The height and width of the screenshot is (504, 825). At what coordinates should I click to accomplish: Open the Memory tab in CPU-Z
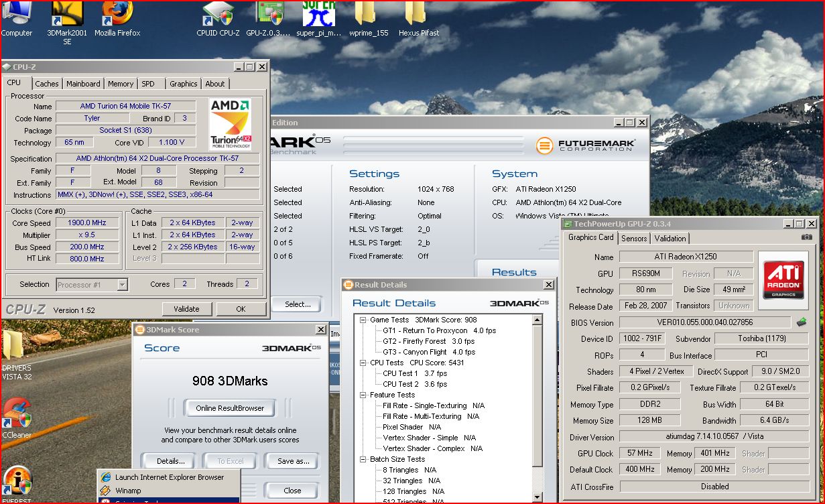coord(121,84)
